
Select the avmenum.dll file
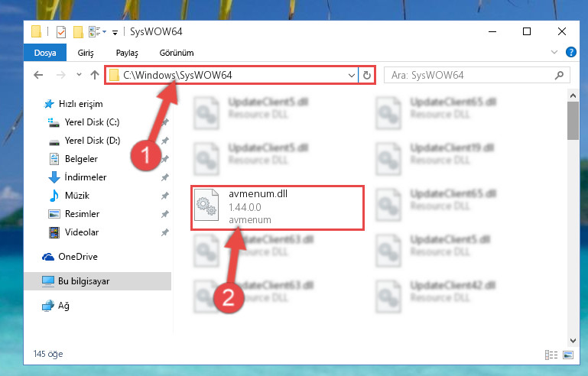pos(278,207)
